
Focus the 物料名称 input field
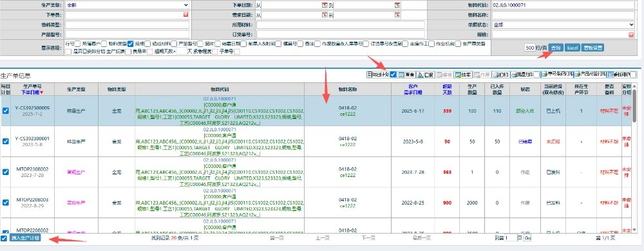point(563,15)
